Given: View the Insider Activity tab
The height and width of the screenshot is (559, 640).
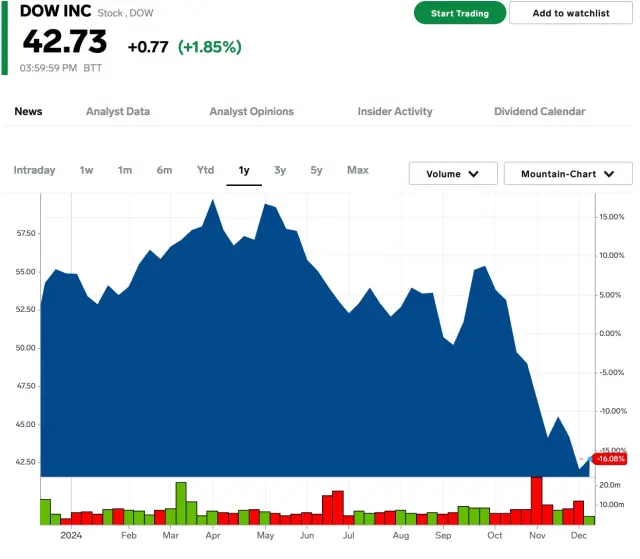Looking at the screenshot, I should [x=395, y=111].
